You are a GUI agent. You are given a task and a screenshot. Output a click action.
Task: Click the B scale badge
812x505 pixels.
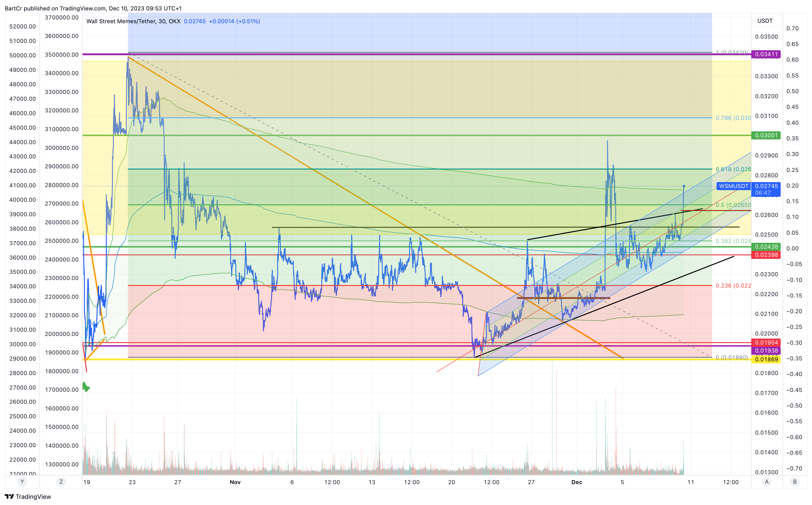tap(795, 482)
